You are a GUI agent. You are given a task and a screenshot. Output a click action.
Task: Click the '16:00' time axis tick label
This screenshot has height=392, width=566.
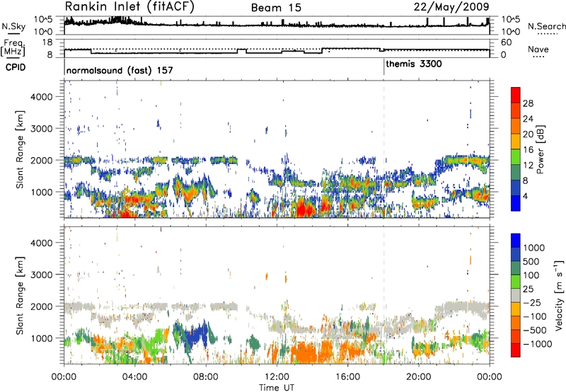[347, 377]
